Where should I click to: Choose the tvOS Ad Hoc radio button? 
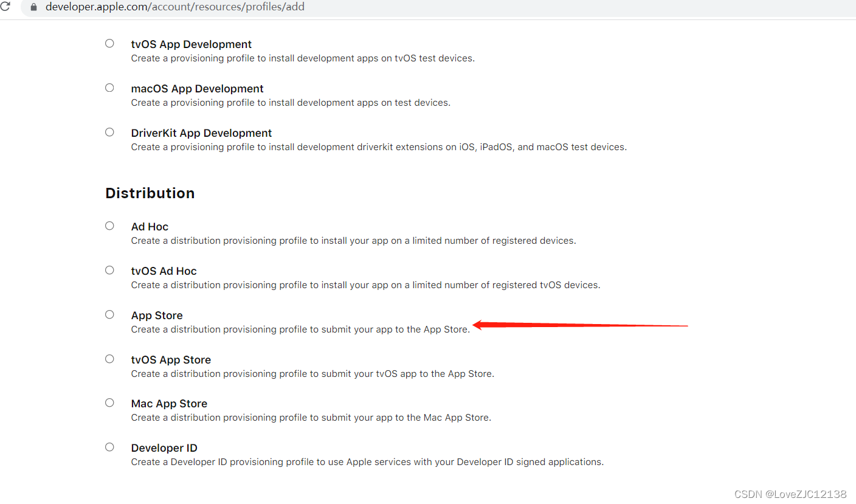pos(109,270)
